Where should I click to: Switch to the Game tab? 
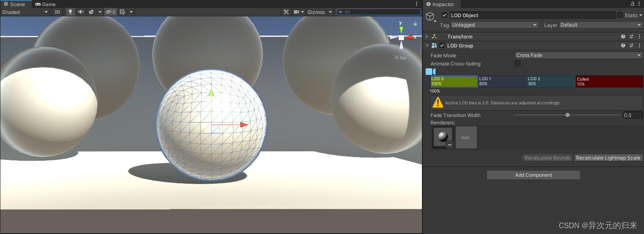(x=45, y=4)
